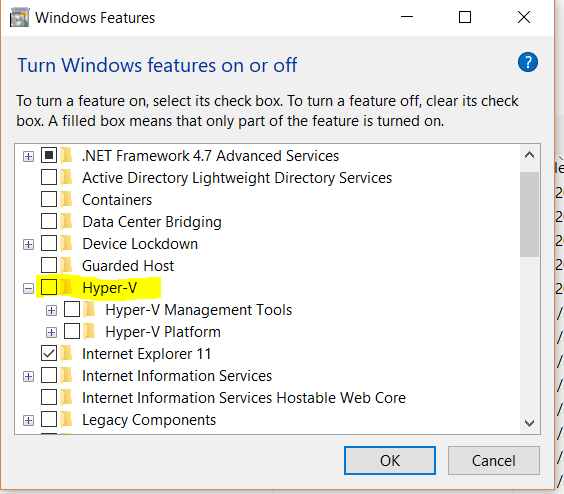This screenshot has width=564, height=494.
Task: Select the Hyper-V Platform entry
Action: (163, 332)
